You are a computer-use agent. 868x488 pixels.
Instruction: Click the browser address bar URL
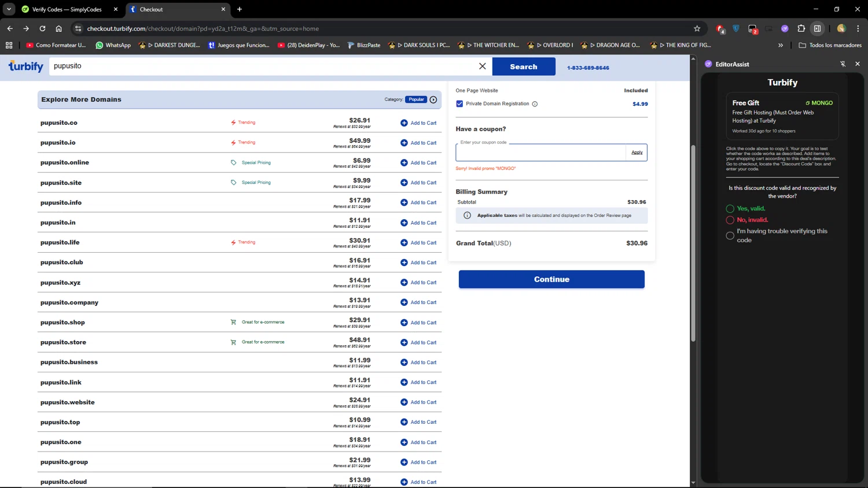203,28
